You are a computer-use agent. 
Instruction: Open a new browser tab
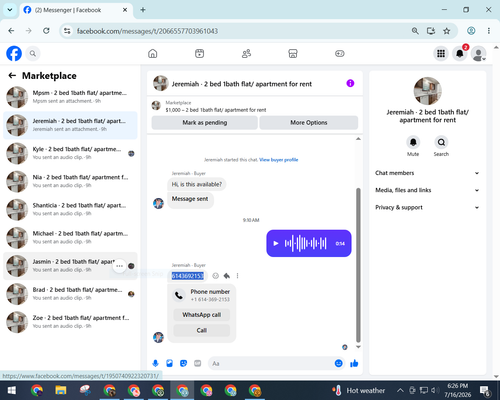coord(143,10)
